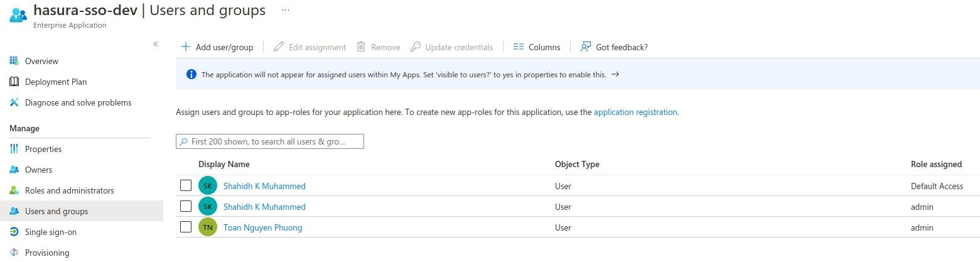
Task: Click the Provisioning icon in sidebar
Action: click(x=14, y=253)
